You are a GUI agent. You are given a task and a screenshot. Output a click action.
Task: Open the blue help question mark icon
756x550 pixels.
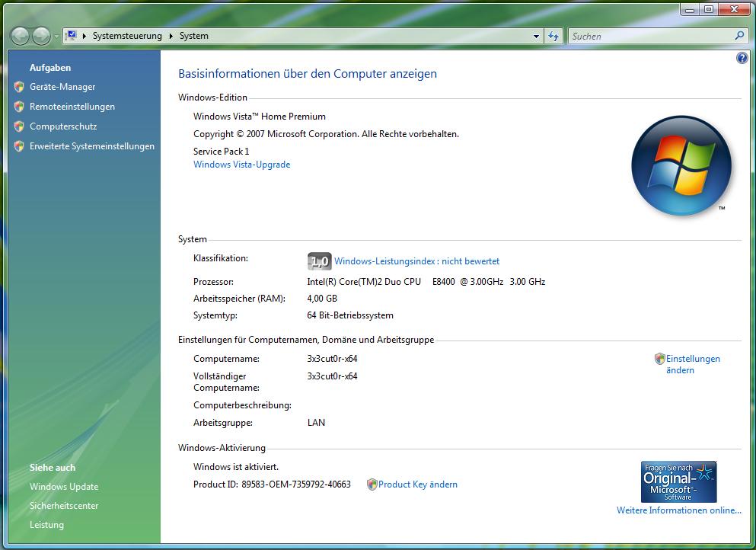[x=742, y=59]
